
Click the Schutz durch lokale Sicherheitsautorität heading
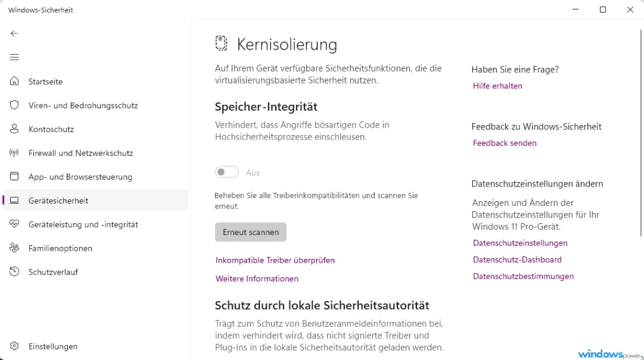[322, 305]
